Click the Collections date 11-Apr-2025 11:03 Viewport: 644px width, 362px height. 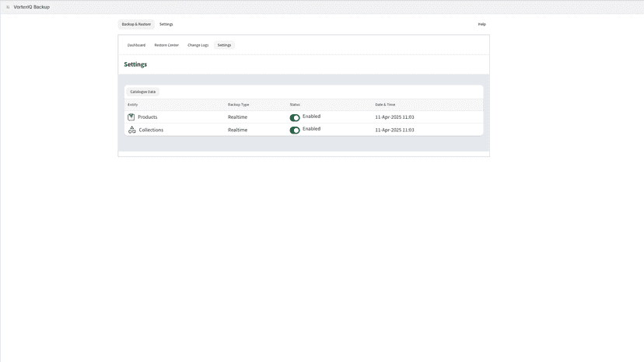point(394,130)
